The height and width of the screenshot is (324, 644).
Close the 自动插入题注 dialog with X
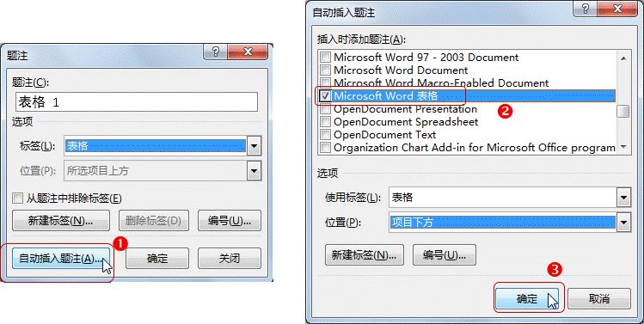tap(618, 9)
